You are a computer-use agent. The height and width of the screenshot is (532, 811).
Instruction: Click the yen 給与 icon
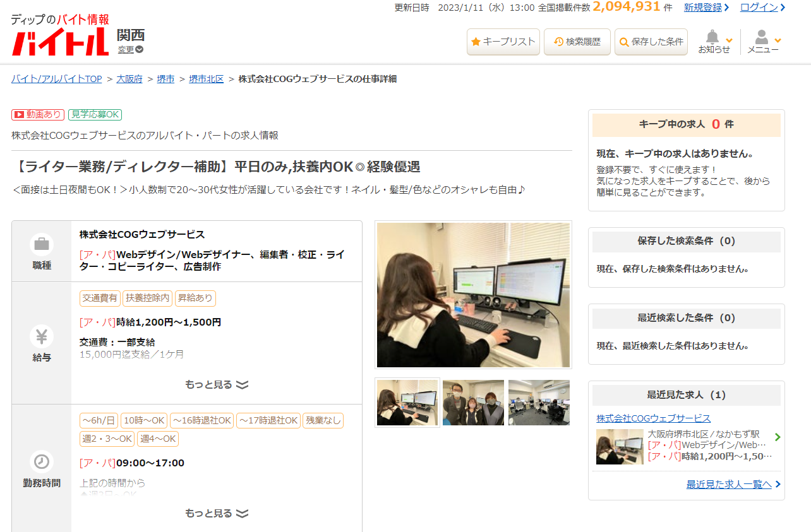(42, 336)
